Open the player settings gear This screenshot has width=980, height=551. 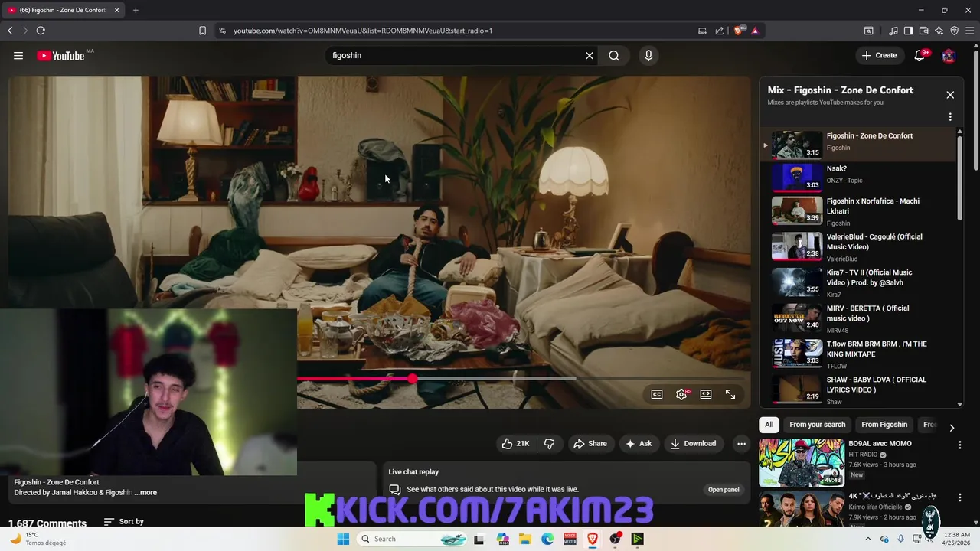click(681, 394)
